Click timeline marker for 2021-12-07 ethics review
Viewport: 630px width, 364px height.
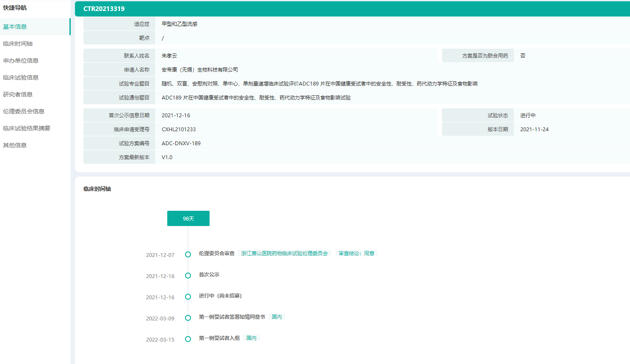[x=188, y=254]
